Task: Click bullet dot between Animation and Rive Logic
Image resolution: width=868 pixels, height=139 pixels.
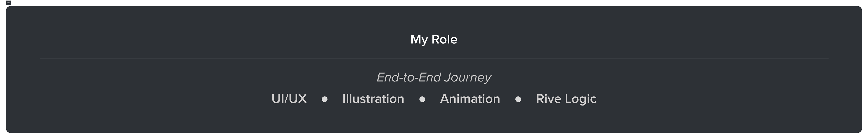Action: click(x=518, y=99)
